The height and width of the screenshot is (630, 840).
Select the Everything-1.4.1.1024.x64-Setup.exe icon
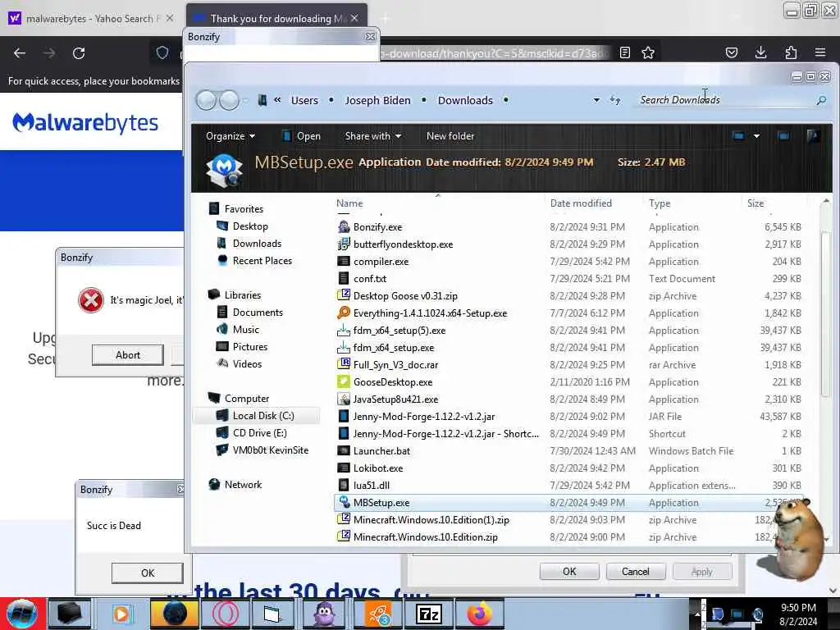pyautogui.click(x=344, y=313)
